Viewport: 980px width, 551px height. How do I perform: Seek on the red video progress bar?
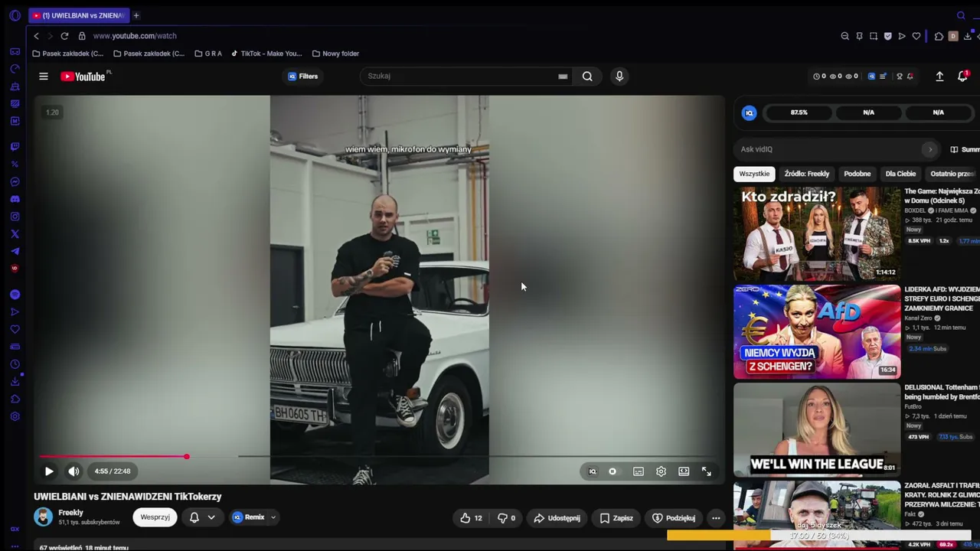[x=113, y=457]
